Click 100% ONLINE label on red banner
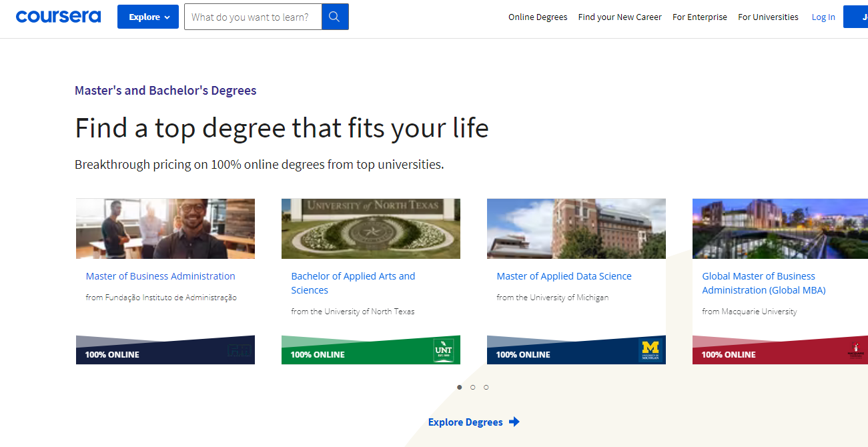Screen dimensions: 868x447 [x=729, y=355]
